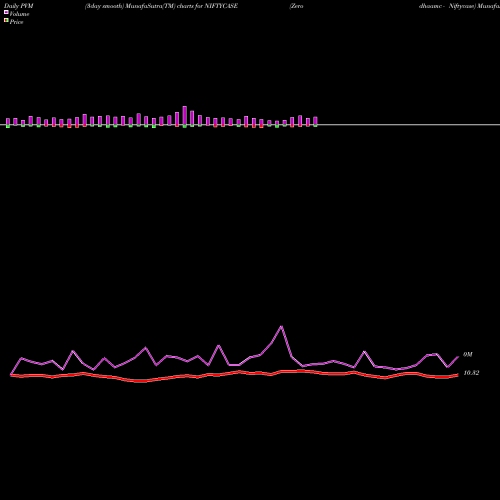Click the 'Daily PVM' title text

19,6
